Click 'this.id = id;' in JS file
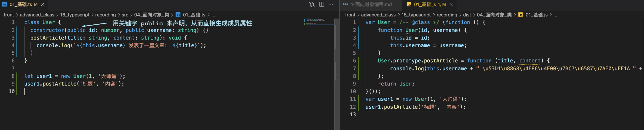The height and width of the screenshot is (130, 644). click(410, 38)
